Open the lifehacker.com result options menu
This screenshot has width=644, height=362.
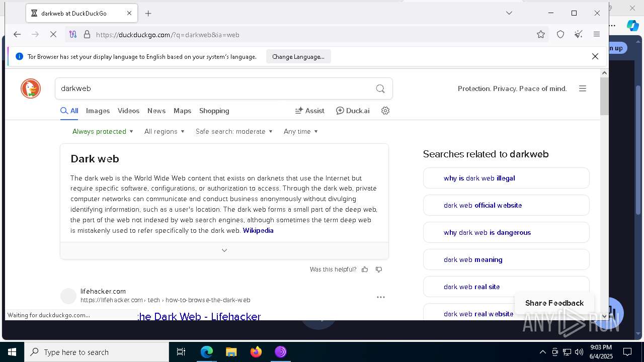(x=381, y=297)
